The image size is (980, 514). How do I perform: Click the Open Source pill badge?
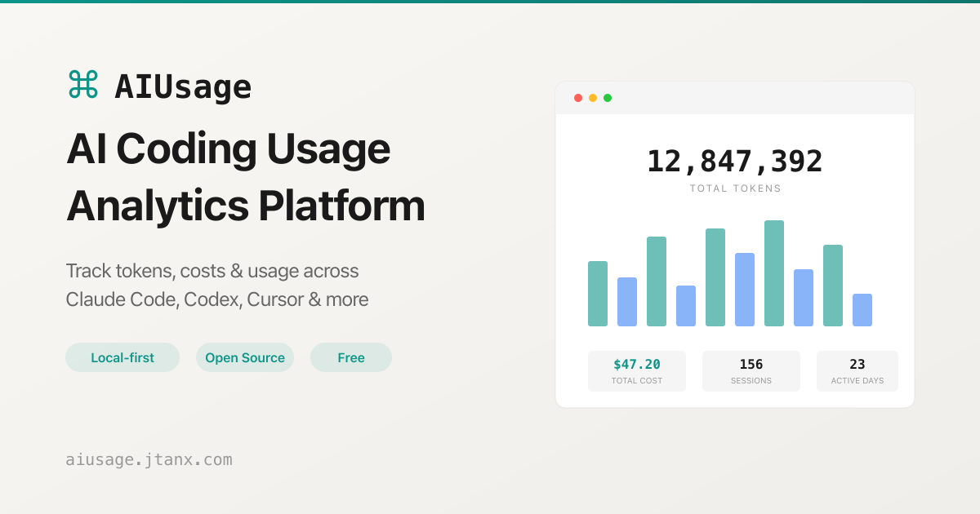click(245, 357)
